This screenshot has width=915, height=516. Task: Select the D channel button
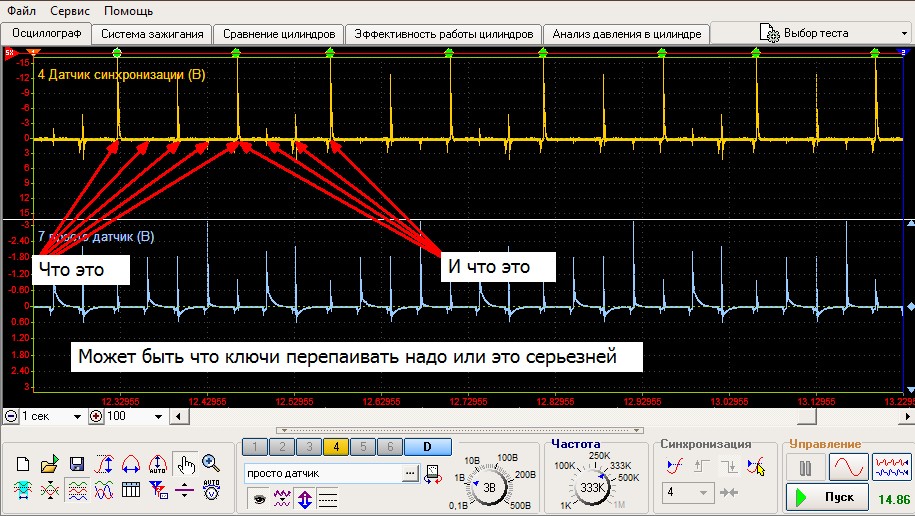point(427,447)
